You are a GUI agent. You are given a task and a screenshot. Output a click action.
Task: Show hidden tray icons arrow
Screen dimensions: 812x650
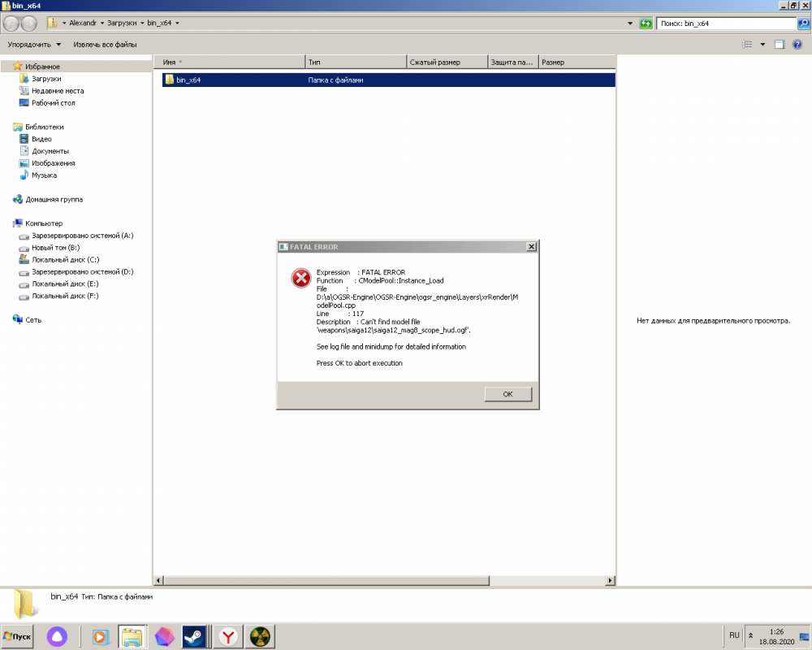point(750,635)
